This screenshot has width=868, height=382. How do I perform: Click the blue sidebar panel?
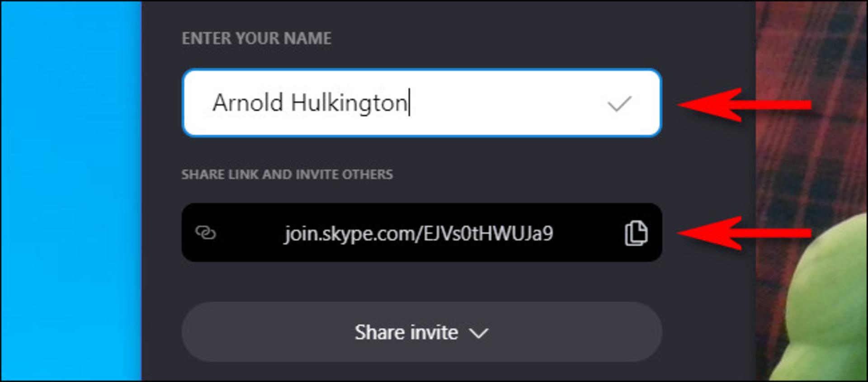(x=71, y=191)
